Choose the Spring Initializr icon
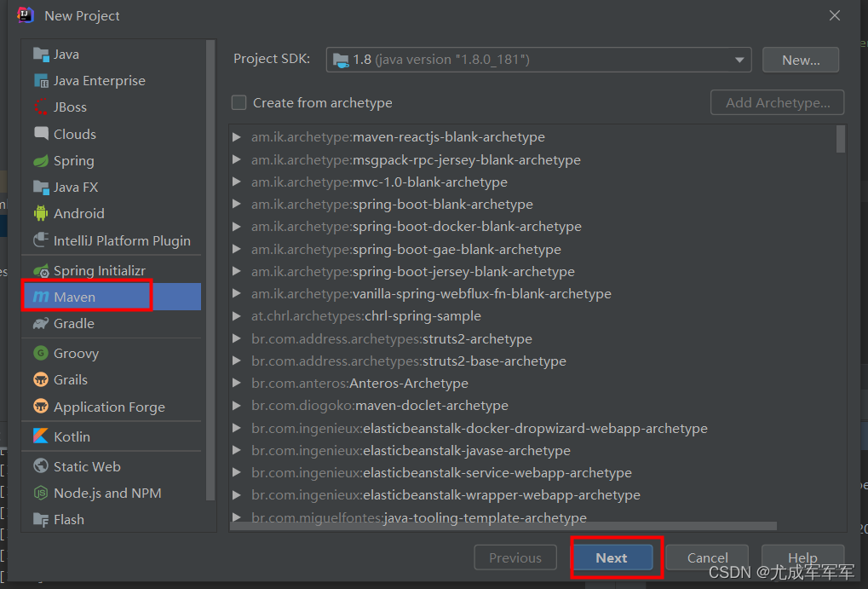868x589 pixels. (41, 270)
